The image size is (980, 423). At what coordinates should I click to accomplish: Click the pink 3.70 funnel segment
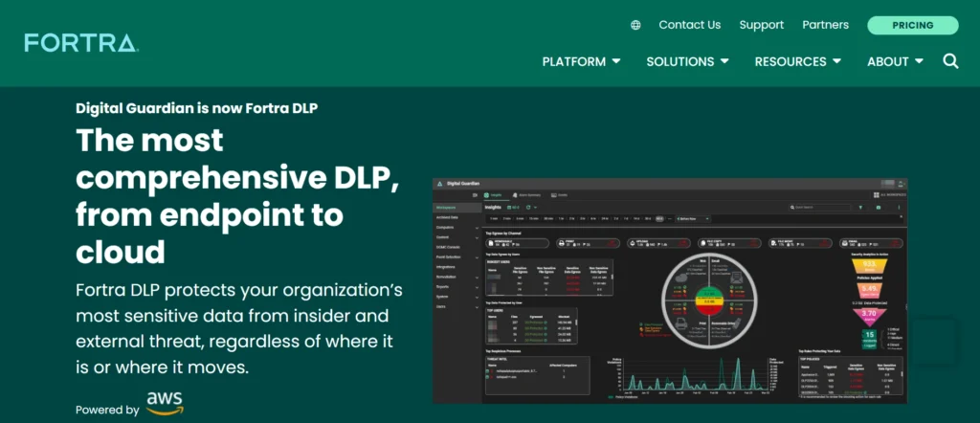coord(869,316)
